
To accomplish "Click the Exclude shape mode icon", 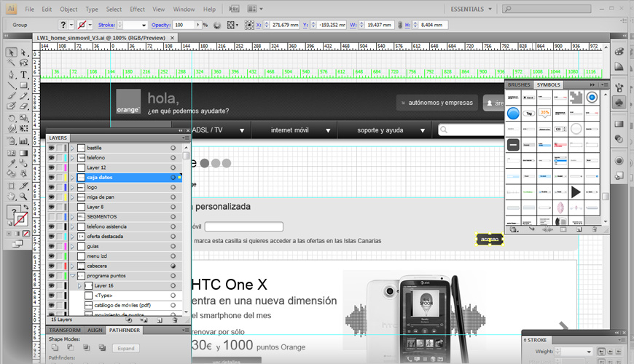I will (102, 347).
